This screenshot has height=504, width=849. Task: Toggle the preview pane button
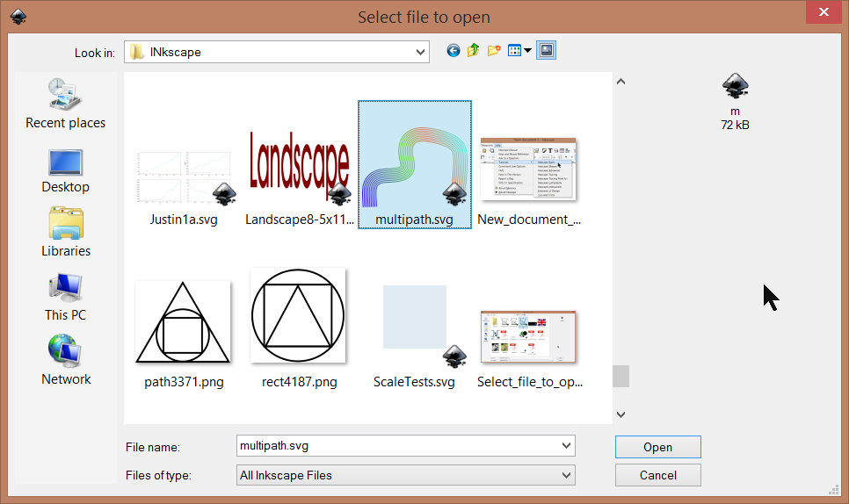546,51
